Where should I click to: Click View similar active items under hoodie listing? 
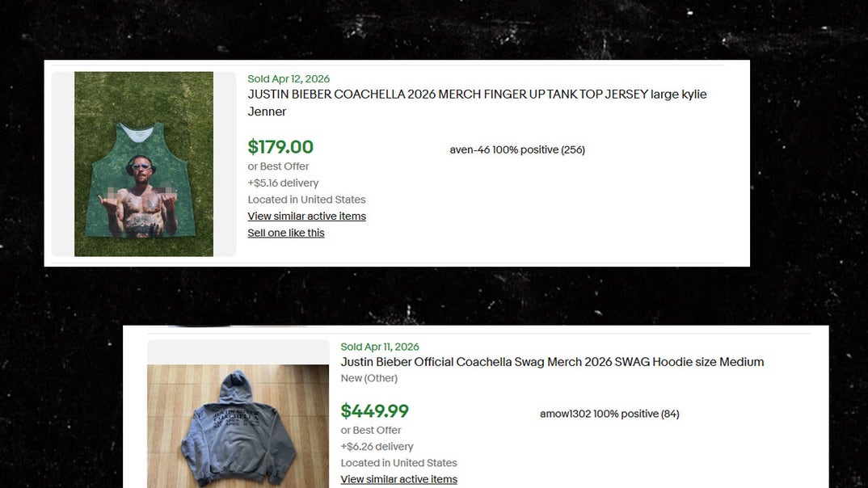click(x=399, y=479)
